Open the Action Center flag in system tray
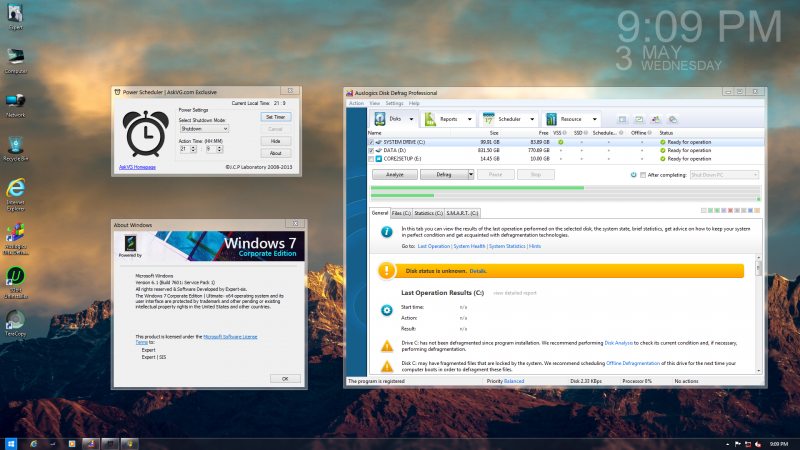Image resolution: width=800 pixels, height=450 pixels. pyautogui.click(x=738, y=444)
